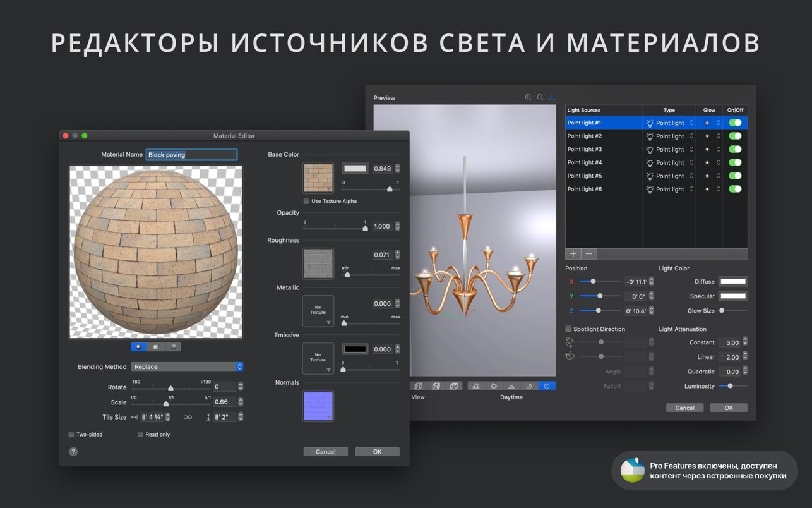
Task: Open the Blending Method dropdown
Action: [x=187, y=366]
